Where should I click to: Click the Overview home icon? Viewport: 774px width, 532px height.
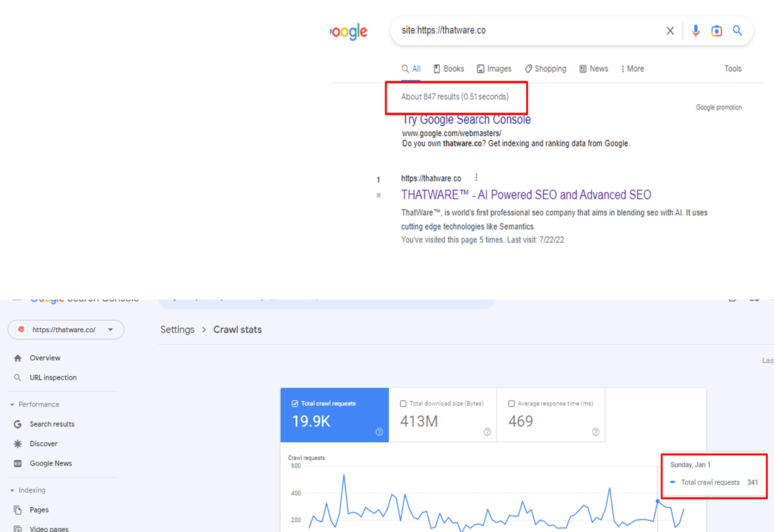click(18, 358)
